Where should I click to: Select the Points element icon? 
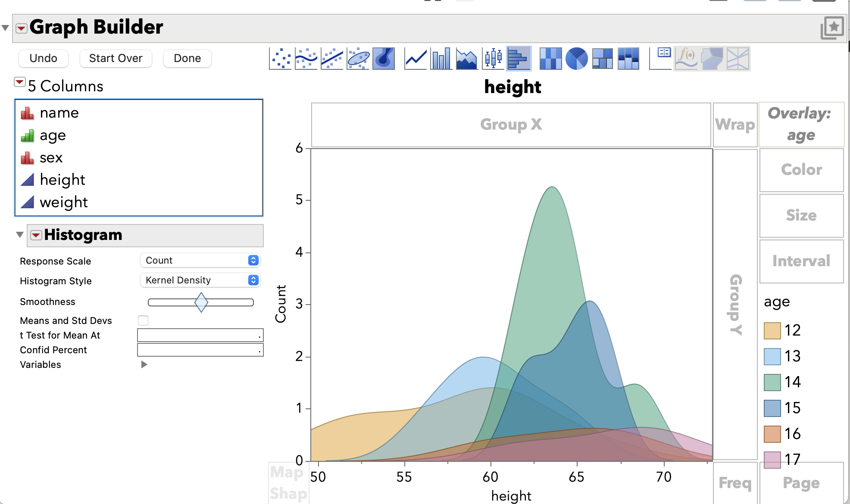(x=280, y=59)
